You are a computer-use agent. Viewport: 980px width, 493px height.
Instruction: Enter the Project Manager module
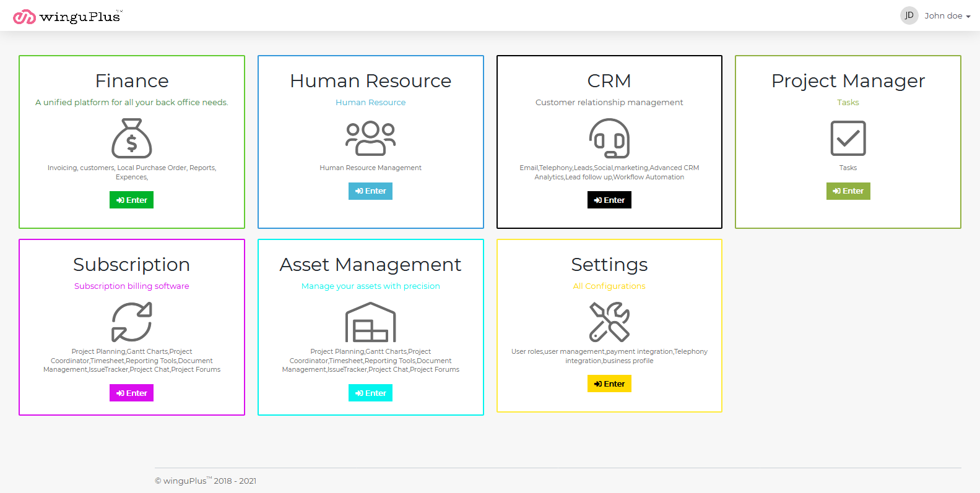click(848, 191)
